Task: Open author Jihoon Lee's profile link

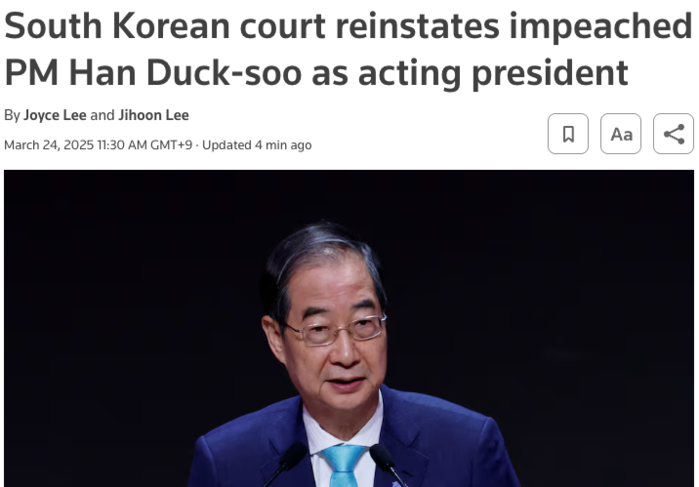Action: click(153, 115)
